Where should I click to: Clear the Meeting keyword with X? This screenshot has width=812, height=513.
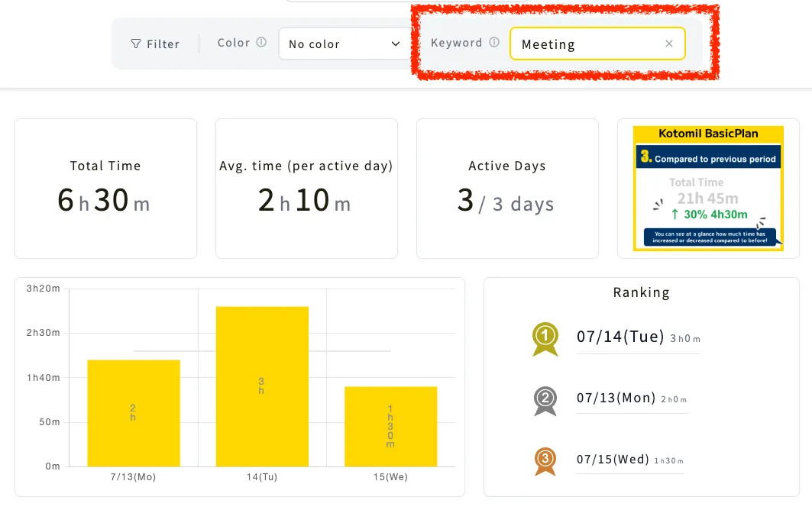click(x=669, y=44)
